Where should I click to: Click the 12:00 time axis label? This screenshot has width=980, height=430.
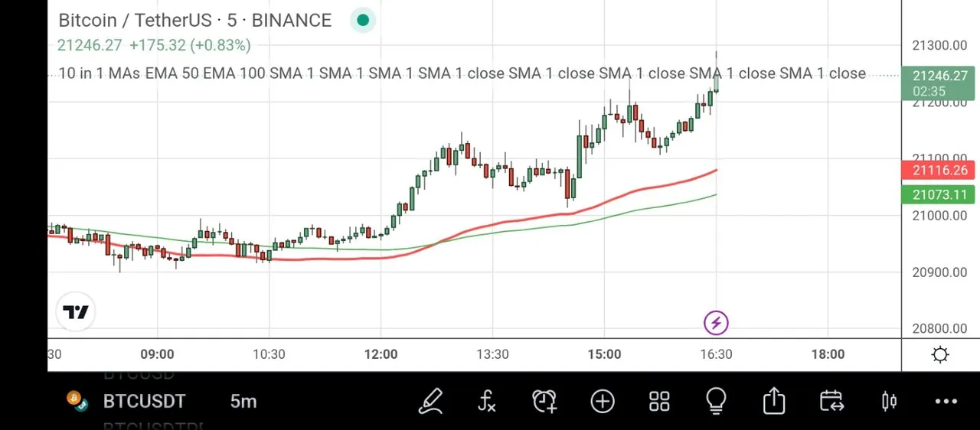(x=381, y=354)
